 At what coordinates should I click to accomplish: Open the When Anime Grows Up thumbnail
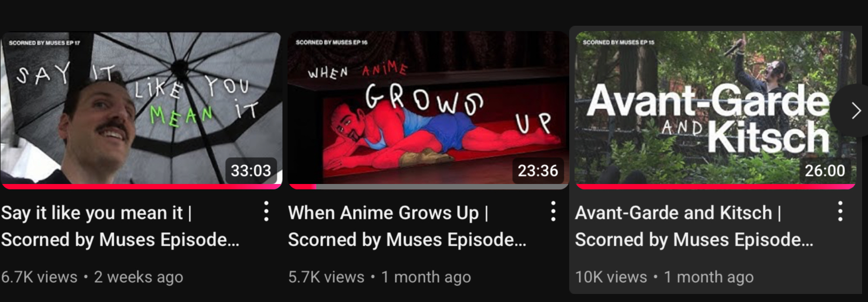click(x=428, y=110)
